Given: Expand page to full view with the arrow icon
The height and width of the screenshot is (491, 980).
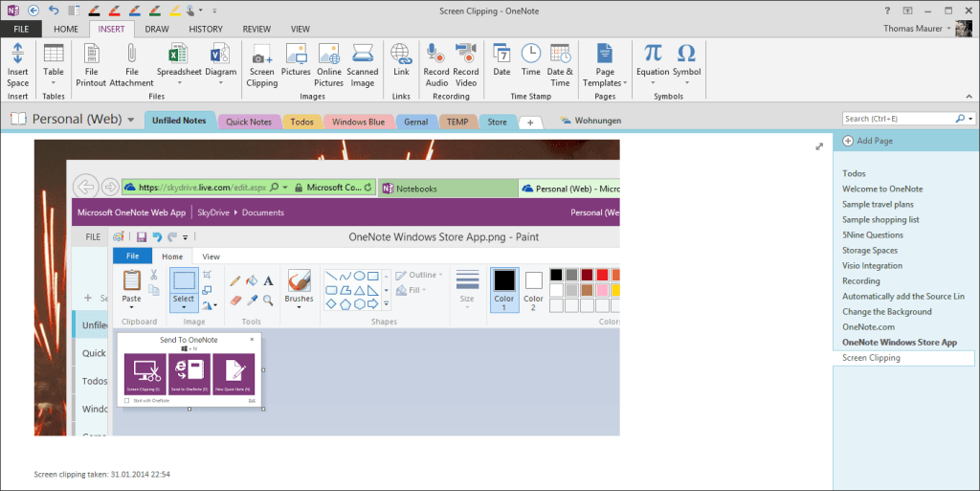Looking at the screenshot, I should [819, 146].
